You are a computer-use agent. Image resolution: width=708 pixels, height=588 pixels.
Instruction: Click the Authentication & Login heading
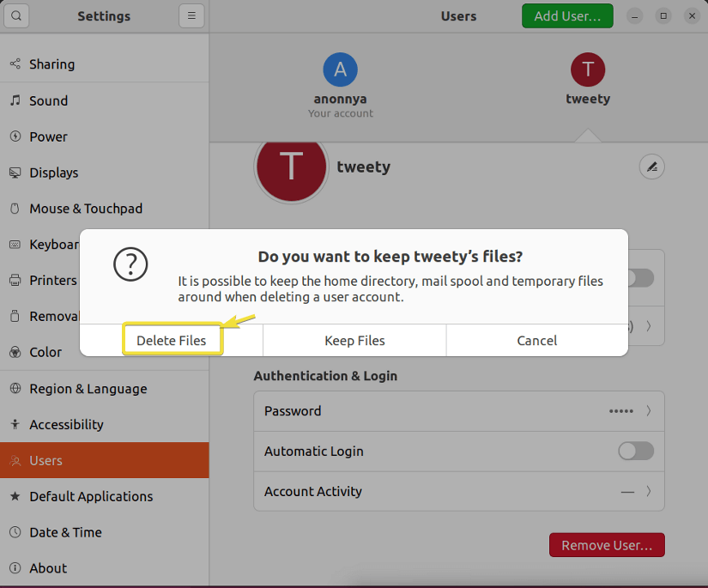click(325, 376)
